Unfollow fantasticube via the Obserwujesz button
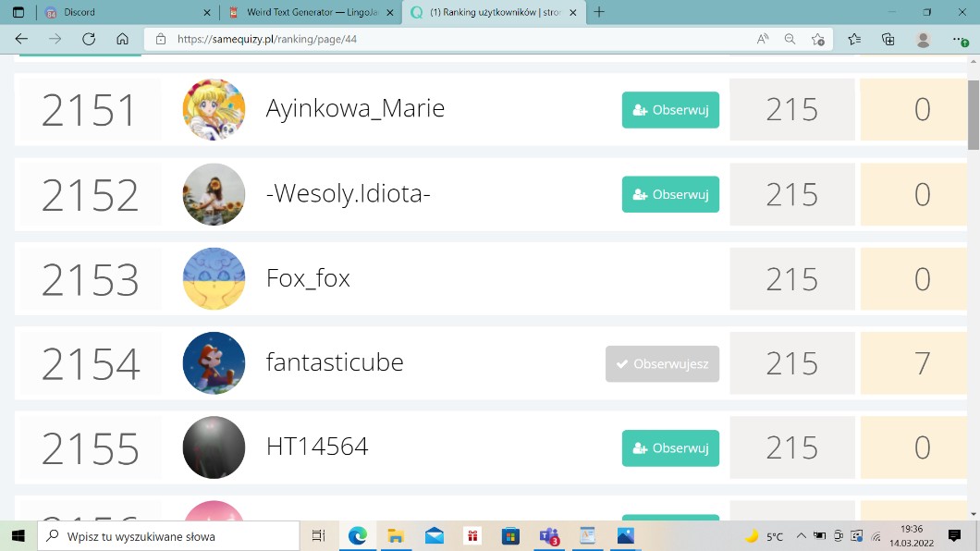 pyautogui.click(x=662, y=364)
